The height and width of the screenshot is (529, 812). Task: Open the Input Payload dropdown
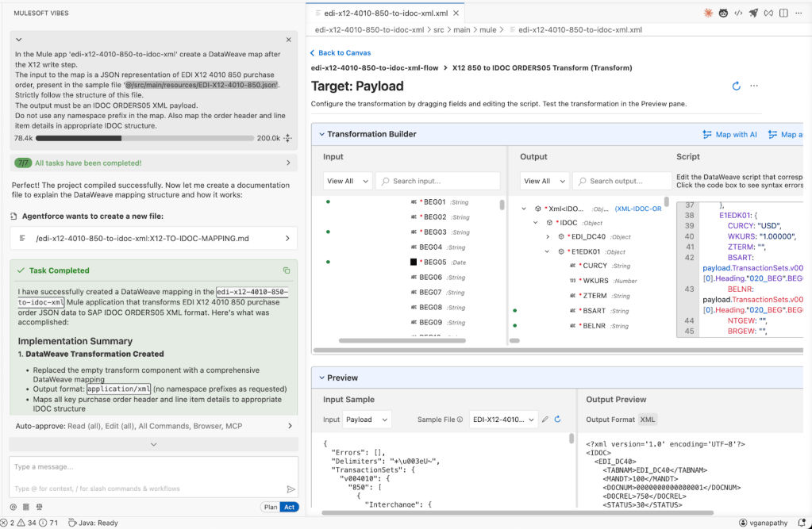367,419
